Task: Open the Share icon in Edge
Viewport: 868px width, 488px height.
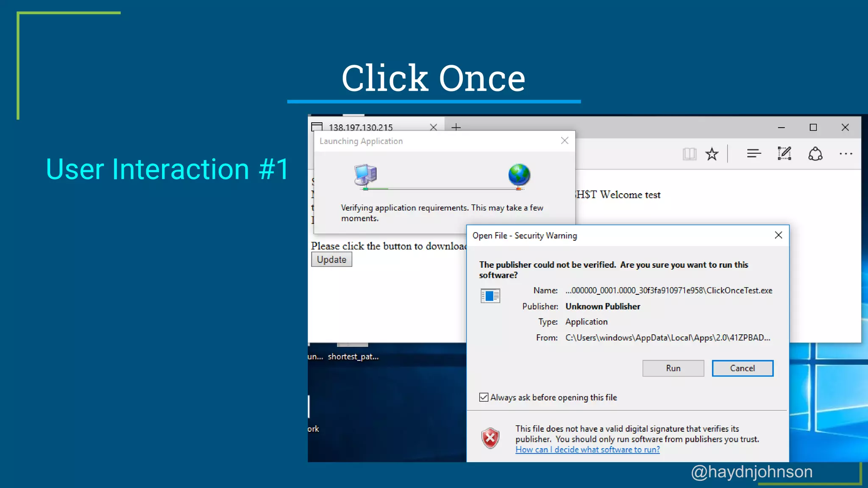Action: pos(815,154)
